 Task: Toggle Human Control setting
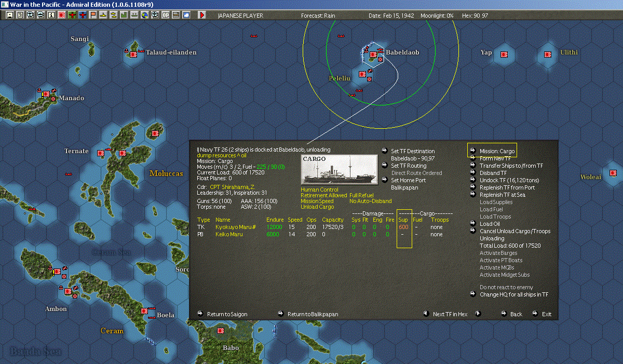point(319,190)
